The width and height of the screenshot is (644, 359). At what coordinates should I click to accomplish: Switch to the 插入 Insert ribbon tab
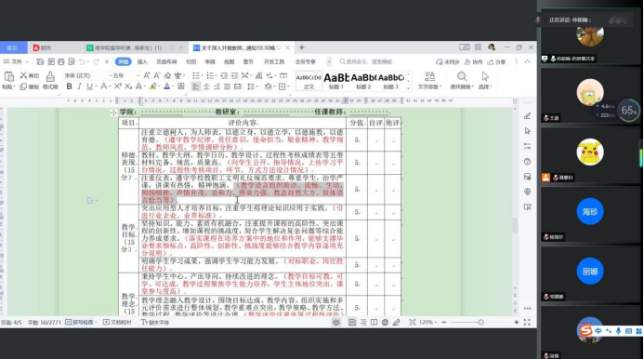coord(142,61)
